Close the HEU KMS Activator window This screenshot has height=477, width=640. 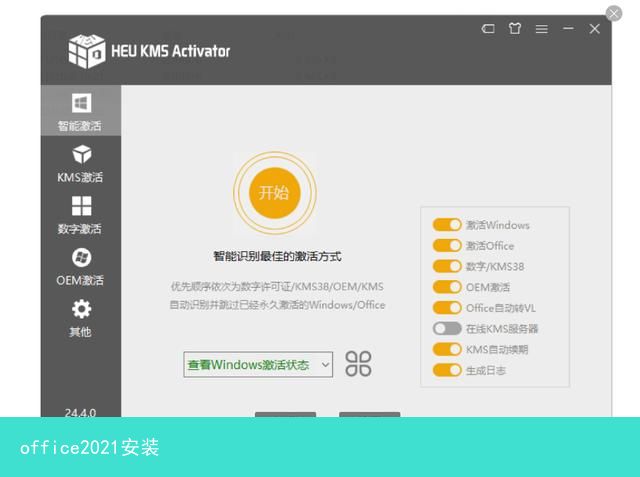595,29
